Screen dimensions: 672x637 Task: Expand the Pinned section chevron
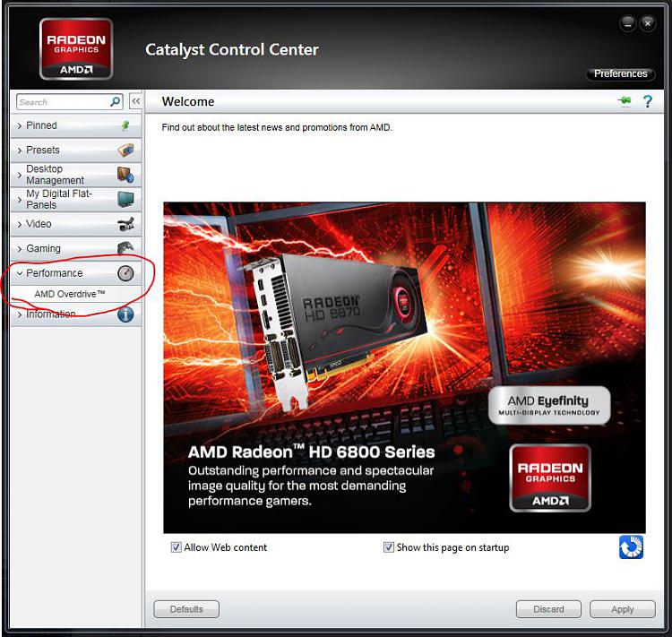coord(20,125)
